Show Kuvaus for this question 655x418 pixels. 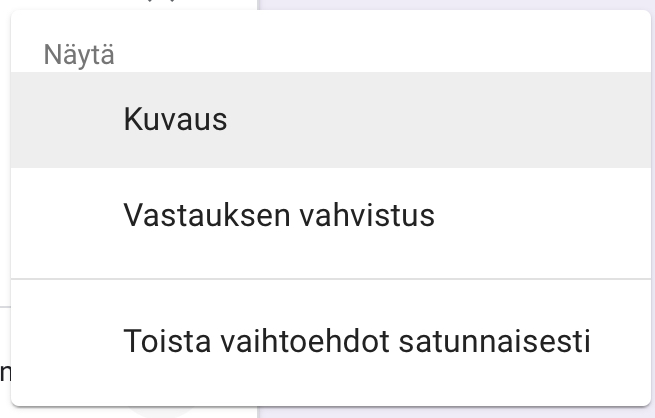tap(175, 120)
